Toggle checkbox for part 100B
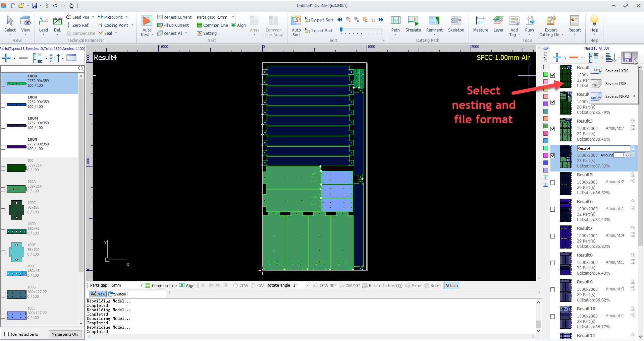Screen dimensions: 644x341 pos(3,84)
